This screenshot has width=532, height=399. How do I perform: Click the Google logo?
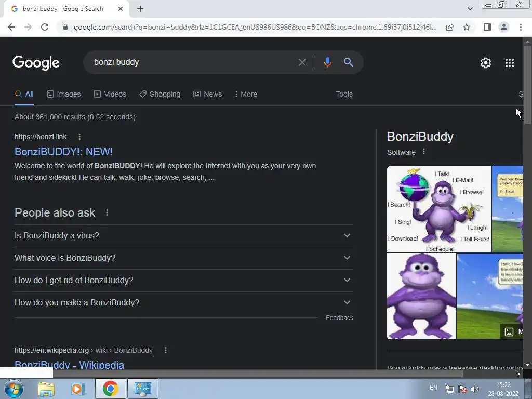pyautogui.click(x=36, y=63)
